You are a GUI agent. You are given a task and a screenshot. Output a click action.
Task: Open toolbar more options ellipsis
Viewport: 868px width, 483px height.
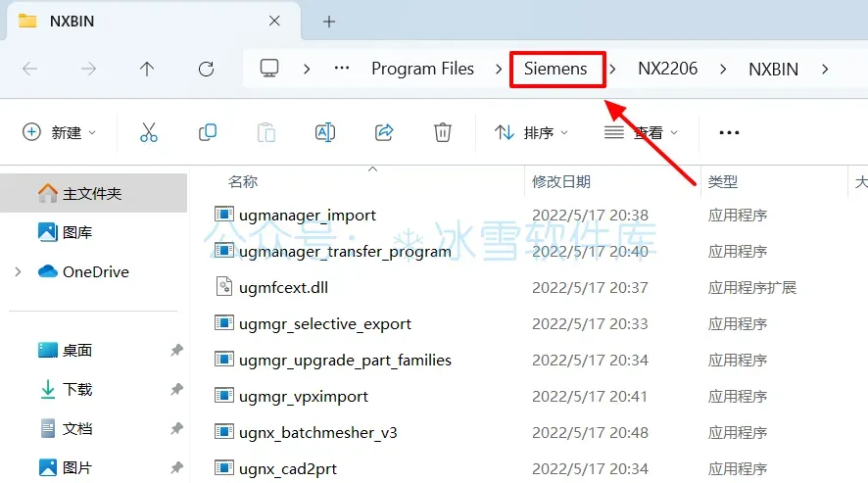pos(729,132)
